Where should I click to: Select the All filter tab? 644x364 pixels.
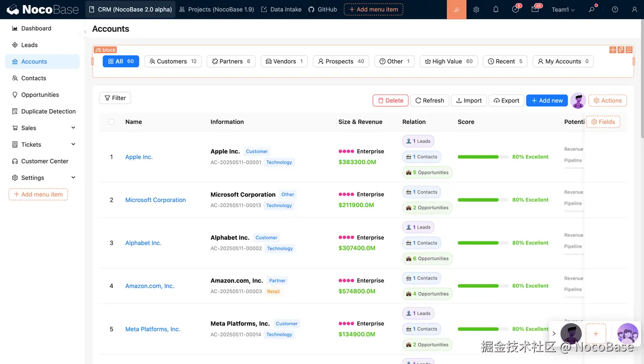click(x=121, y=61)
